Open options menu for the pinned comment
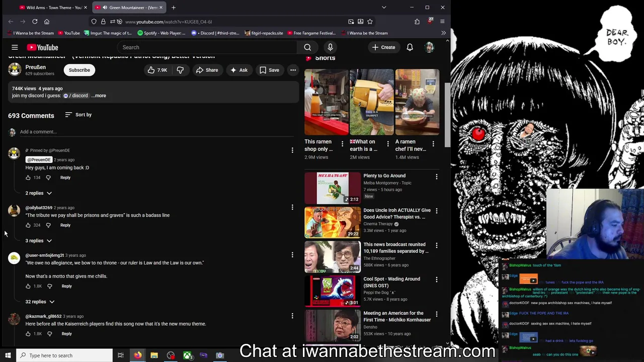This screenshot has height=362, width=644. point(292,150)
